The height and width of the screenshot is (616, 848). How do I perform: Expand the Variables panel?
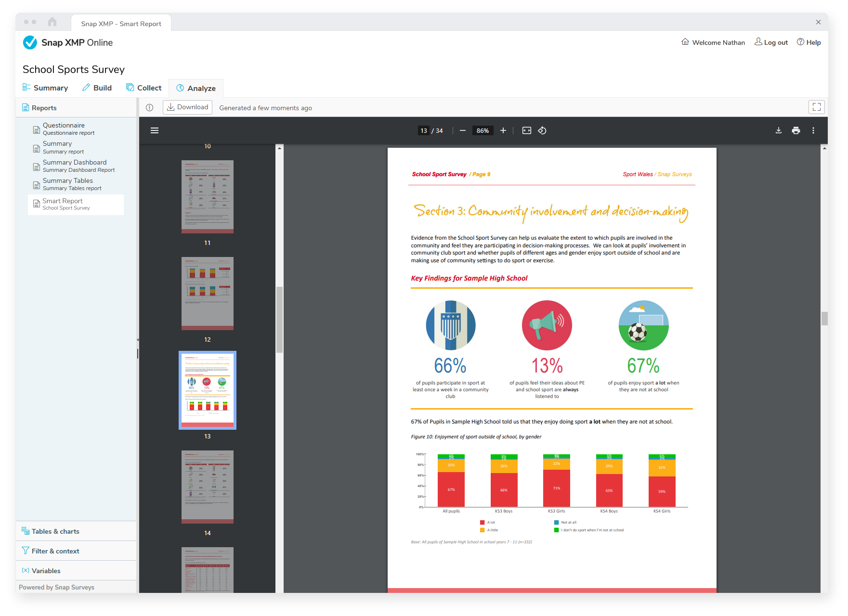pos(46,571)
